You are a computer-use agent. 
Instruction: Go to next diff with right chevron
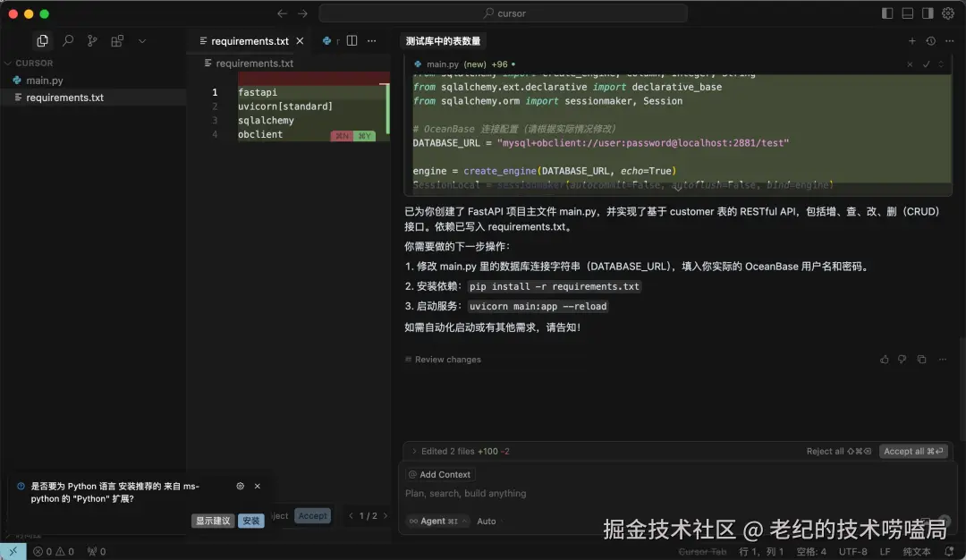coord(386,515)
